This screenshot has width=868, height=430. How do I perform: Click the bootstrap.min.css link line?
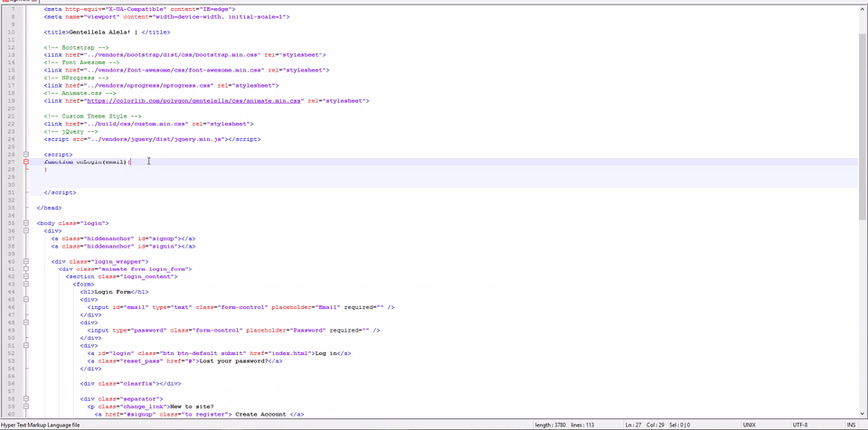click(184, 55)
